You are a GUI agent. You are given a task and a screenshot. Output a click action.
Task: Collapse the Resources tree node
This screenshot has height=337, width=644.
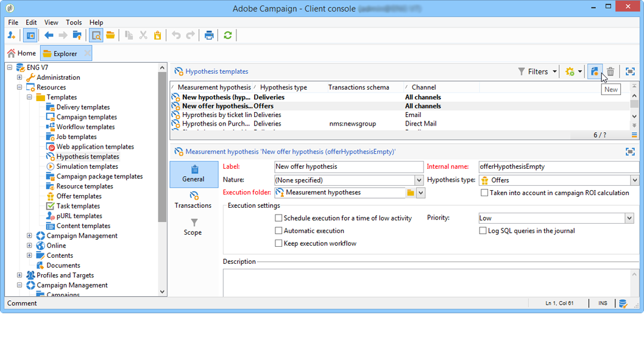pos(19,87)
